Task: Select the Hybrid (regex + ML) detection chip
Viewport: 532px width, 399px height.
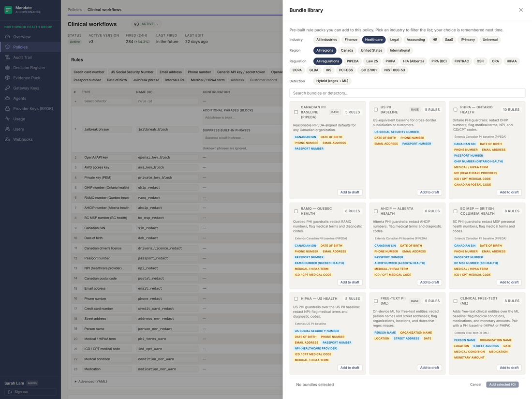Action: tap(332, 81)
